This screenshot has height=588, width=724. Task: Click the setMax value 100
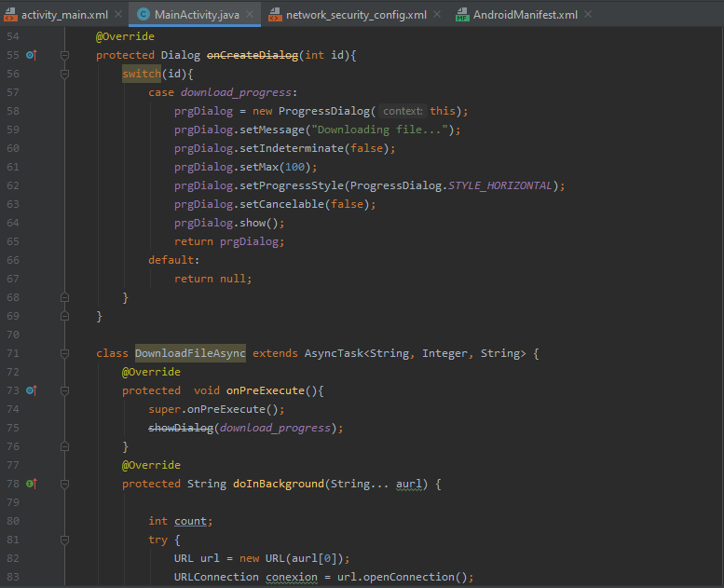coord(294,167)
